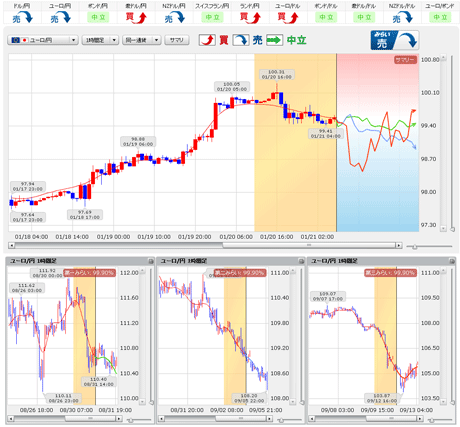Click the green neutral arrow legend icon
The width and height of the screenshot is (460, 427).
coord(275,40)
